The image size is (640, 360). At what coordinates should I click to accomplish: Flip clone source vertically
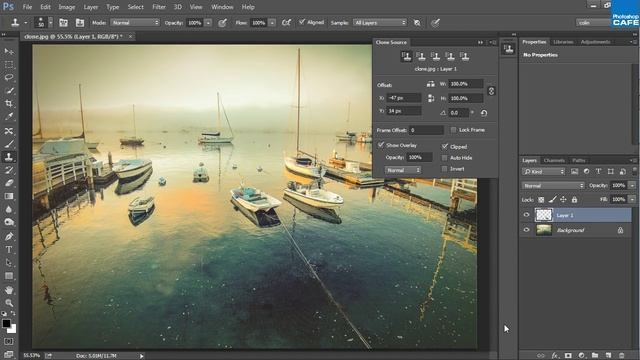[x=431, y=98]
